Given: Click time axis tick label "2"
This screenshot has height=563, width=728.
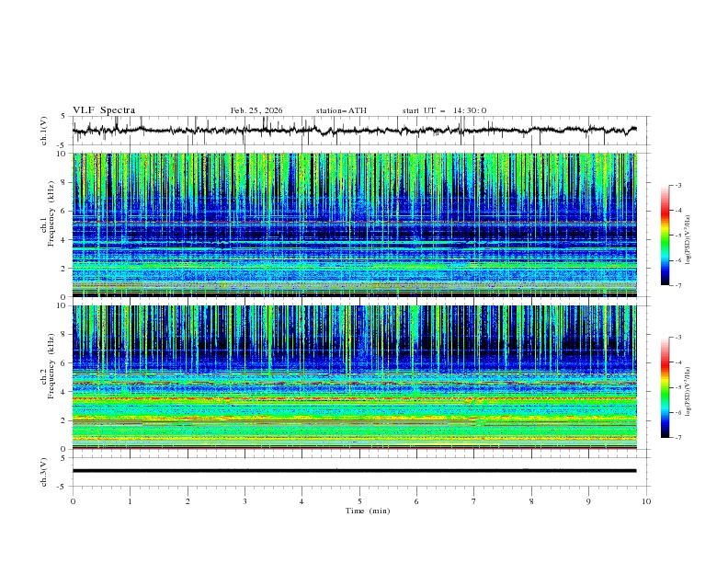Looking at the screenshot, I should tap(188, 501).
